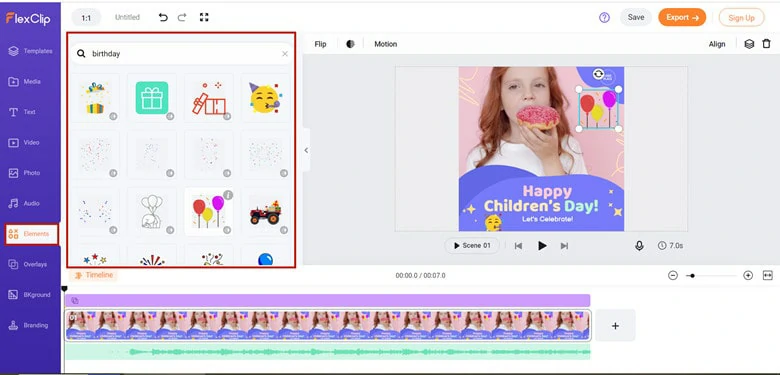Click the birthday search field
The width and height of the screenshot is (780, 375).
tap(182, 54)
